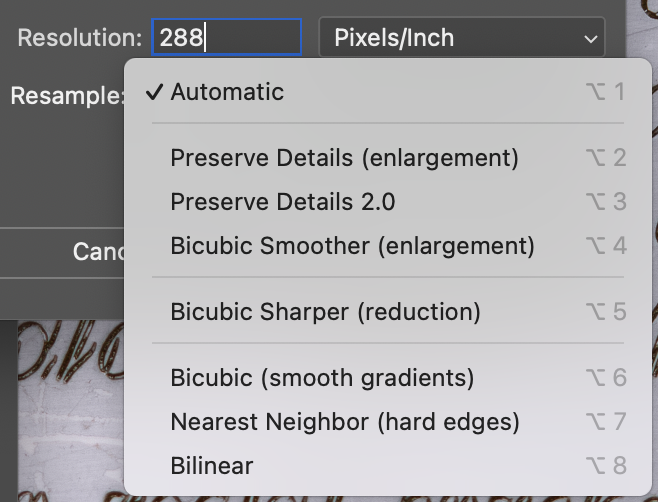658x502 pixels.
Task: Click the ⌥3 shortcut beside Preserve Details 2.0
Action: [605, 202]
